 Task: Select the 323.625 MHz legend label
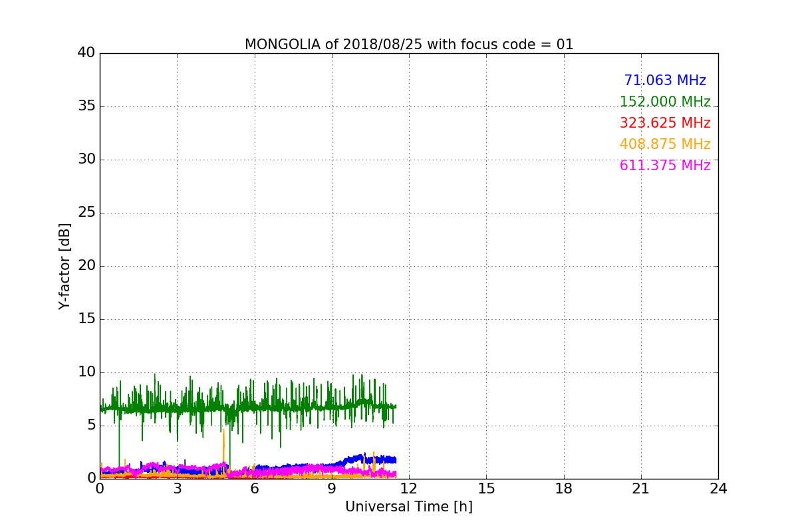665,123
